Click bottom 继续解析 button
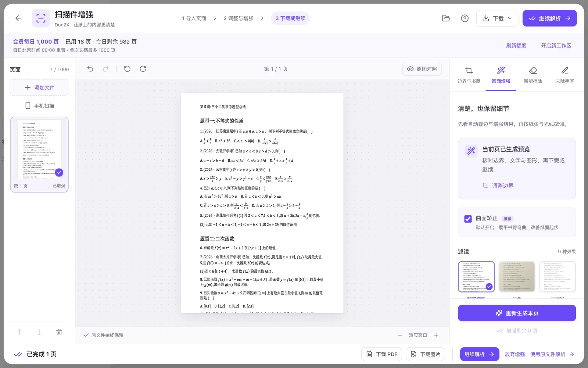The height and width of the screenshot is (368, 588). [x=479, y=354]
